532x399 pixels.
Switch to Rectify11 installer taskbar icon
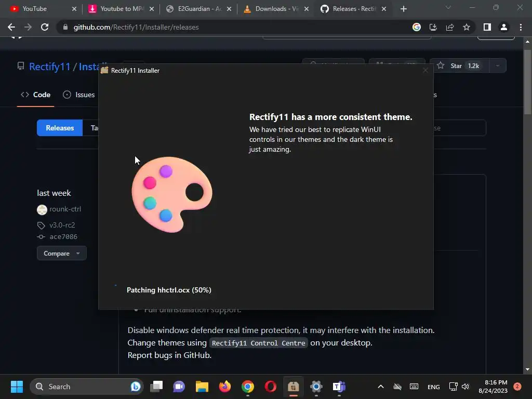(293, 387)
